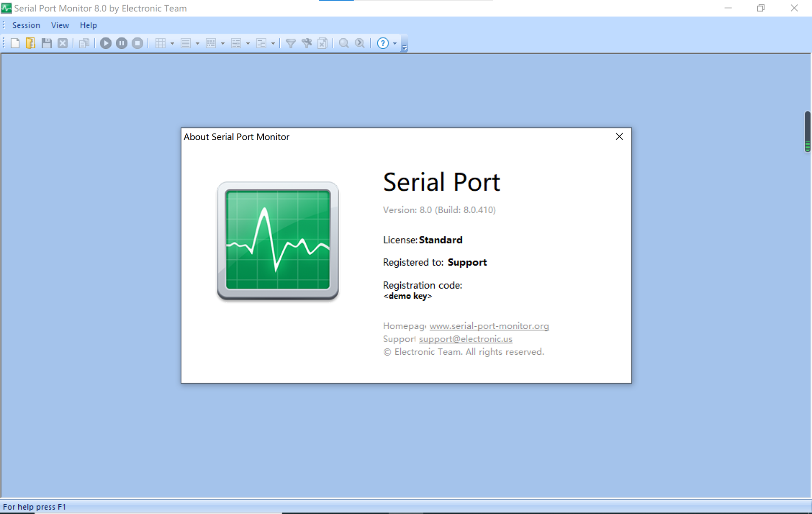Screen dimensions: 812x514
Task: Select the table grid view icon
Action: [x=160, y=43]
